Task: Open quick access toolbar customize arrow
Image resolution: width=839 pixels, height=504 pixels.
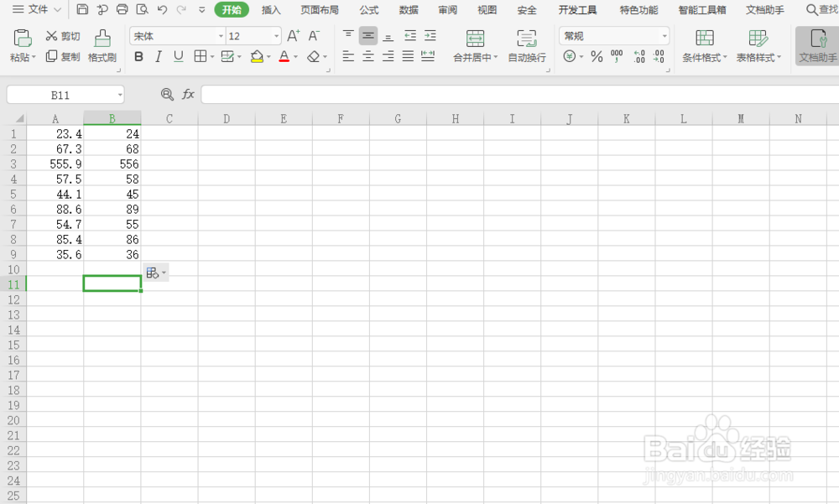Action: coord(201,9)
